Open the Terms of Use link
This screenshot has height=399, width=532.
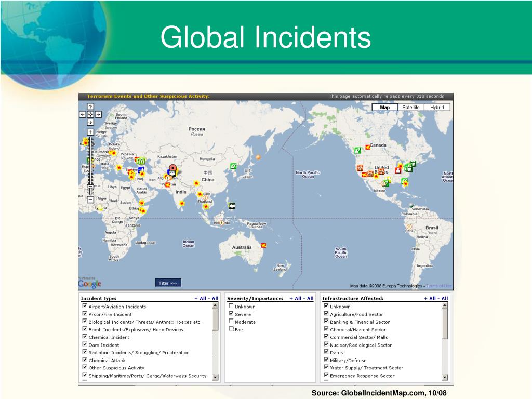(439, 286)
